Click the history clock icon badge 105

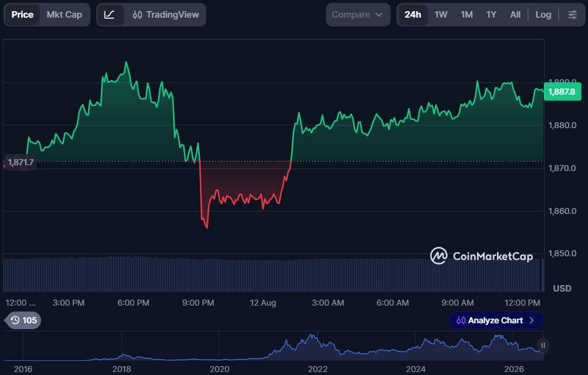pyautogui.click(x=23, y=320)
